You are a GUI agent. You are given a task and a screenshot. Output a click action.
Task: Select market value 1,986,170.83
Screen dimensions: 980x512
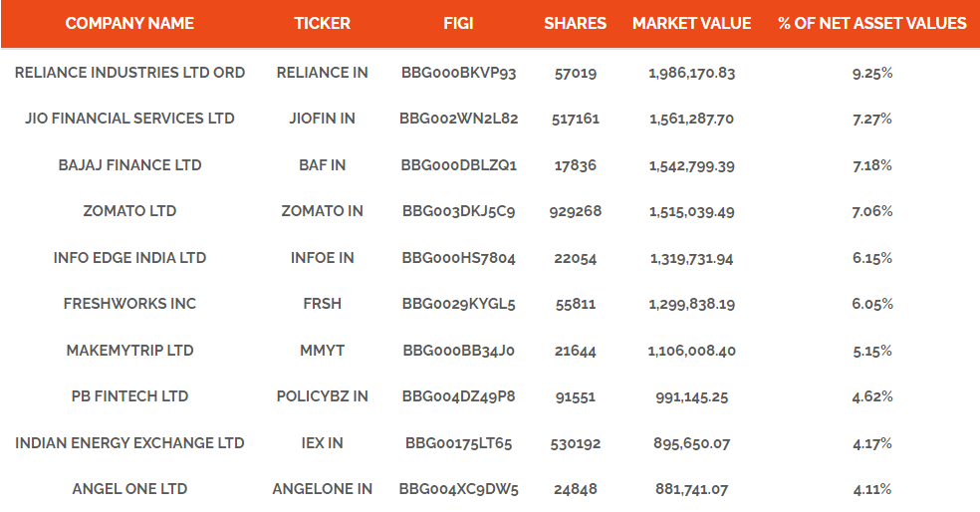(691, 73)
